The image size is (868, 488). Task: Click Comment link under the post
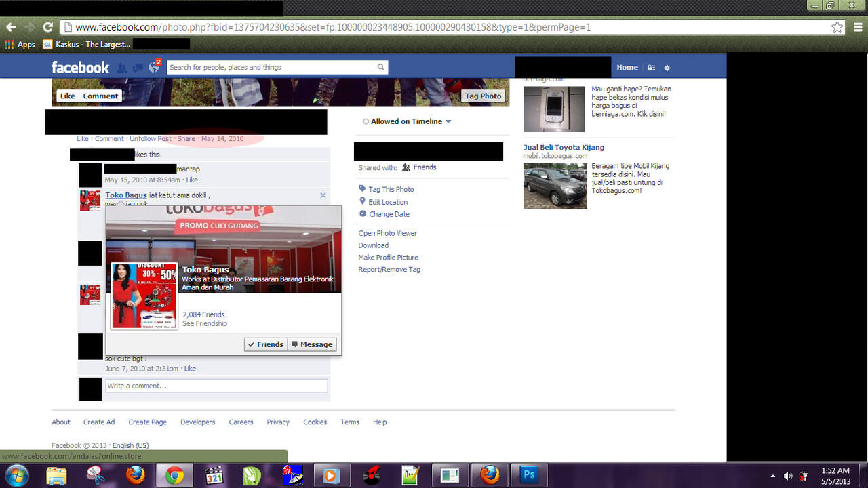pos(109,138)
